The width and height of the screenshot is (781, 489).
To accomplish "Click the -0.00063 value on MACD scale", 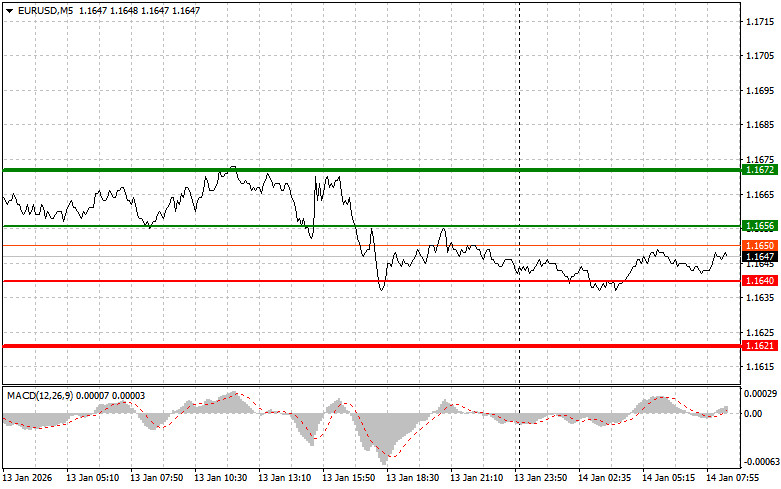I will 761,461.
